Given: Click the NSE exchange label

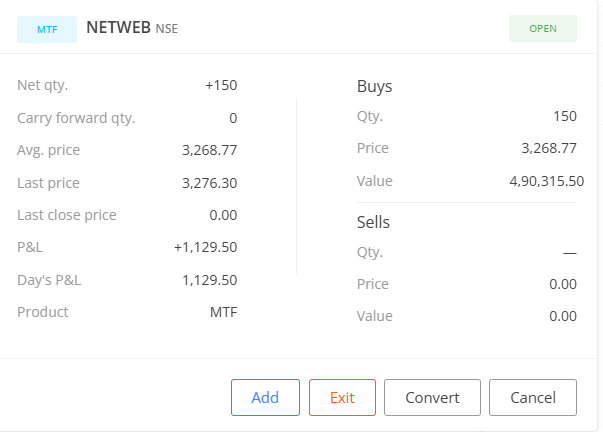Looking at the screenshot, I should (x=167, y=29).
